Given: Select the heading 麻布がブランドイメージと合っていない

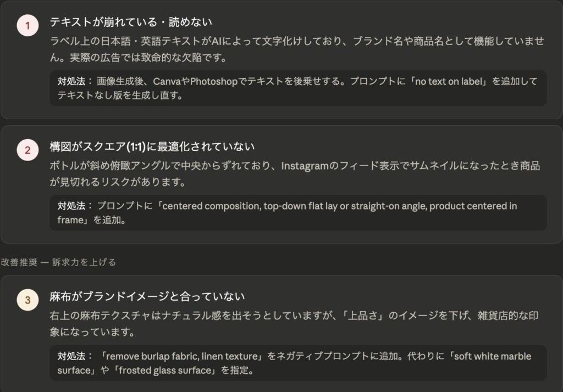Looking at the screenshot, I should coord(147,297).
